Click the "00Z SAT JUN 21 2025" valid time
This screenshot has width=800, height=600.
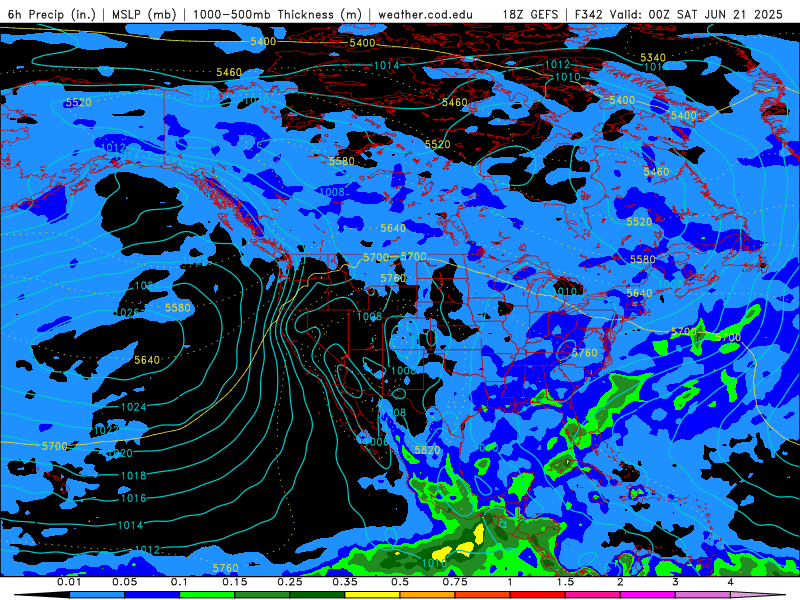(x=715, y=14)
